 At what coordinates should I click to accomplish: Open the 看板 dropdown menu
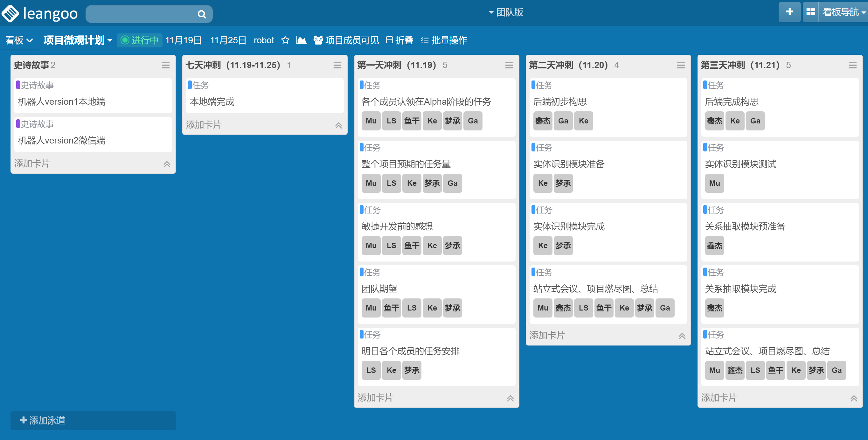[19, 40]
